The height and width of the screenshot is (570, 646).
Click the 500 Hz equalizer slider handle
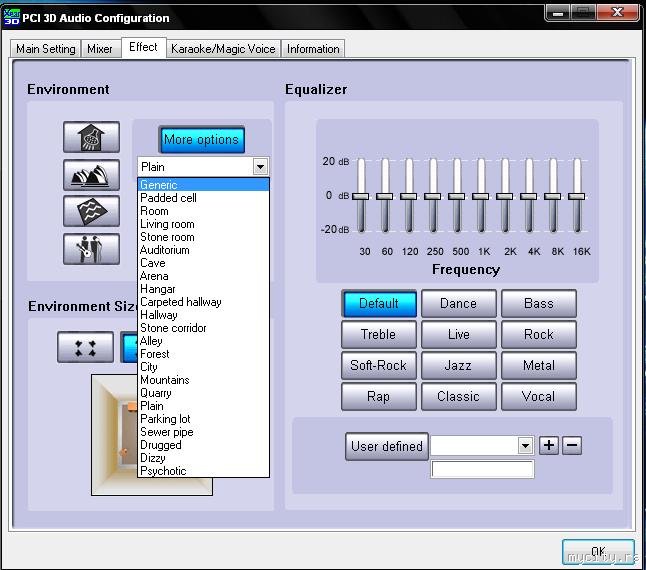[x=456, y=196]
